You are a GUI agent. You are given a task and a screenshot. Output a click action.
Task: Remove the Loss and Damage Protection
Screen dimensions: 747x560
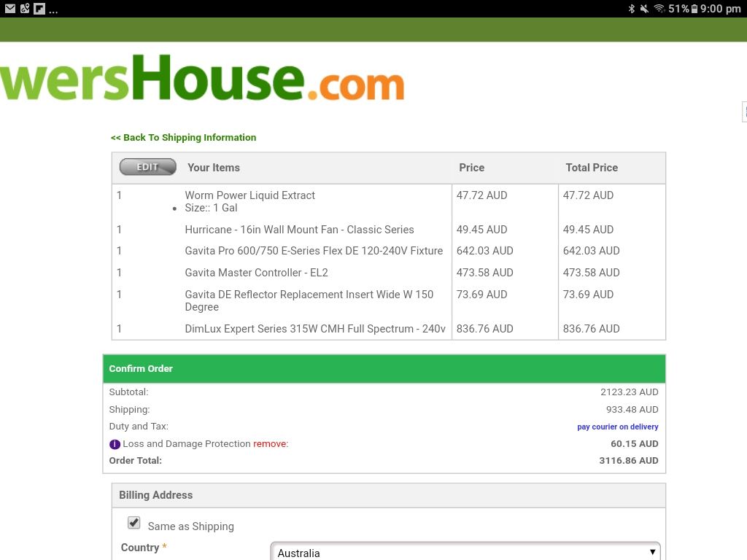point(270,444)
